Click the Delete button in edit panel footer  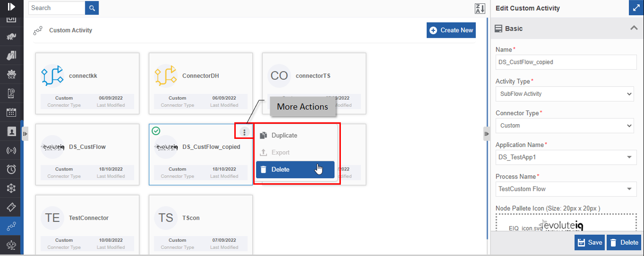[x=624, y=242]
